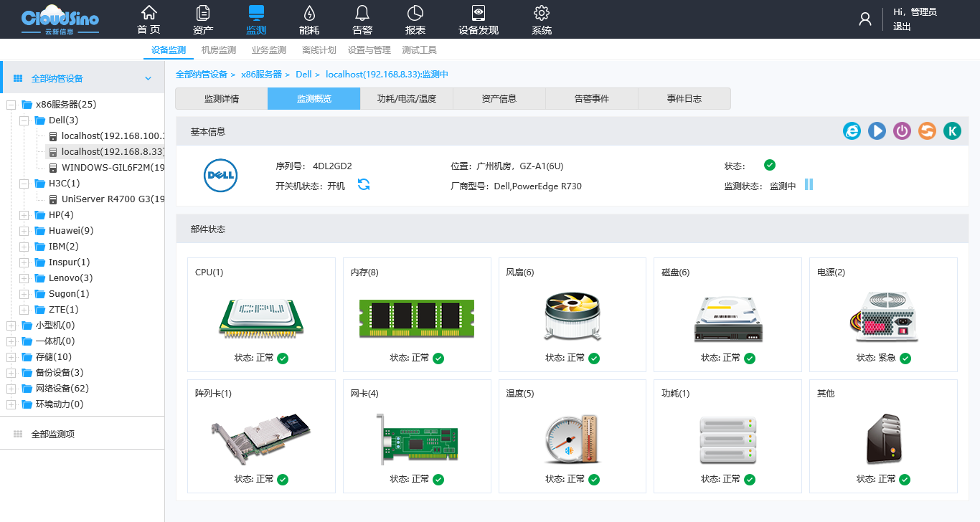Screen dimensions: 980x522
Task: Click the Dell breadcrumb link
Action: 303,75
